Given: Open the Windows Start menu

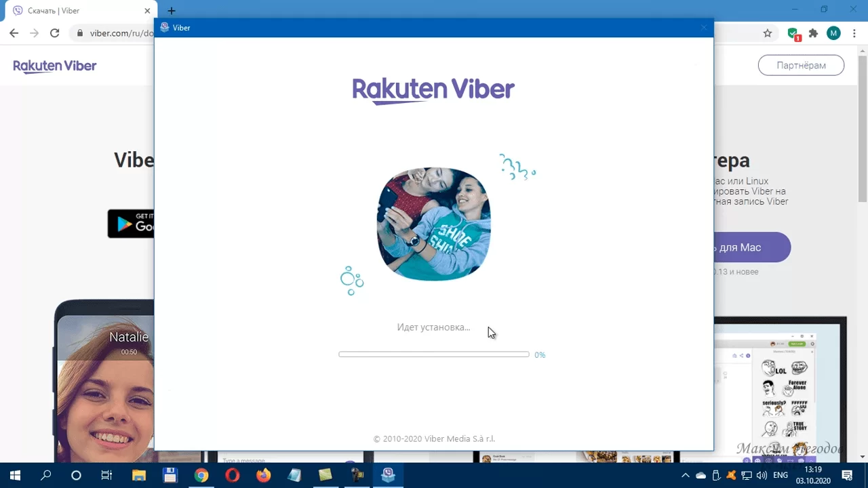Looking at the screenshot, I should (x=15, y=475).
